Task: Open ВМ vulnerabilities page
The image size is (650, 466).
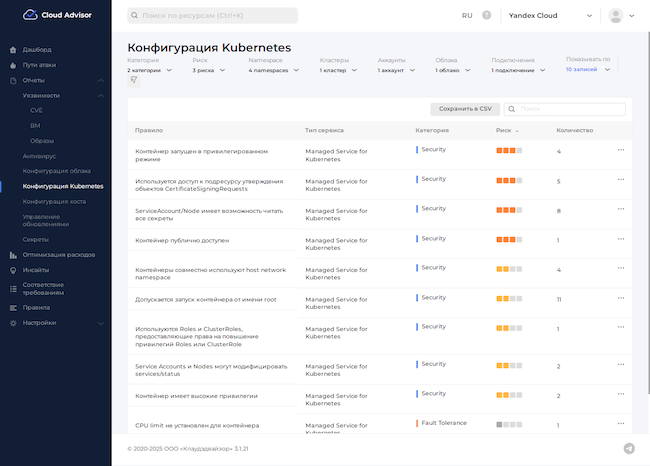Action: pos(35,126)
